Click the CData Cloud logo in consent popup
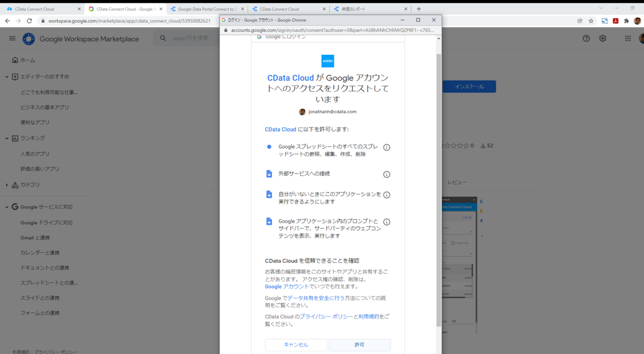644x354 pixels. pos(328,61)
